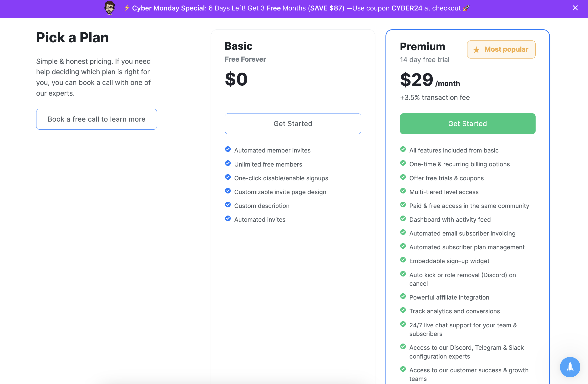The image size is (588, 384).
Task: Click the Basic plan heading
Action: [x=238, y=46]
